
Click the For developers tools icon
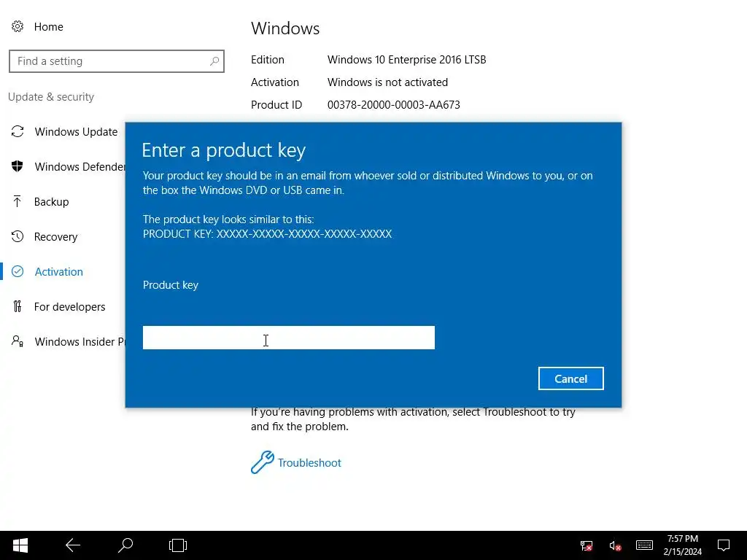18,306
